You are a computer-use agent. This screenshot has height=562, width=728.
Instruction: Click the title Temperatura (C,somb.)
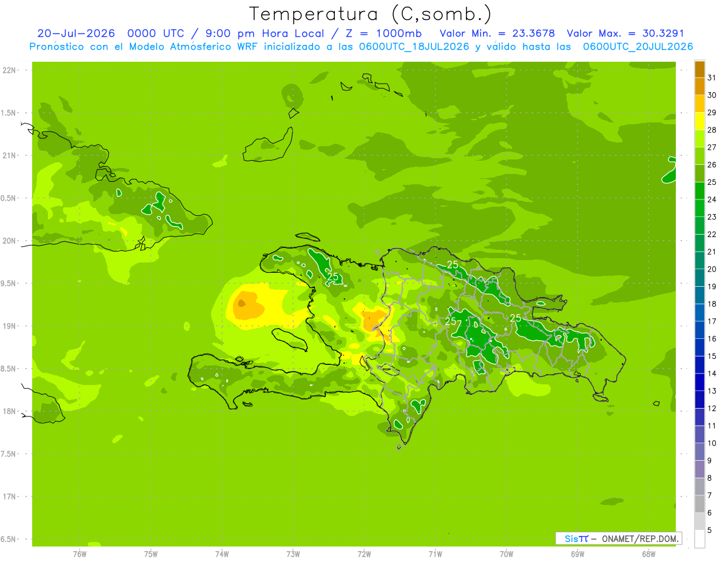pyautogui.click(x=370, y=13)
